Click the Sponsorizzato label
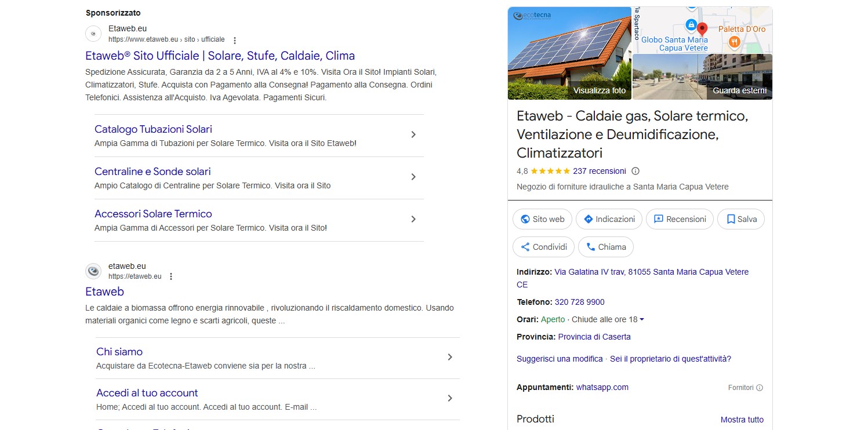Viewport: 868px width, 430px height. tap(113, 13)
